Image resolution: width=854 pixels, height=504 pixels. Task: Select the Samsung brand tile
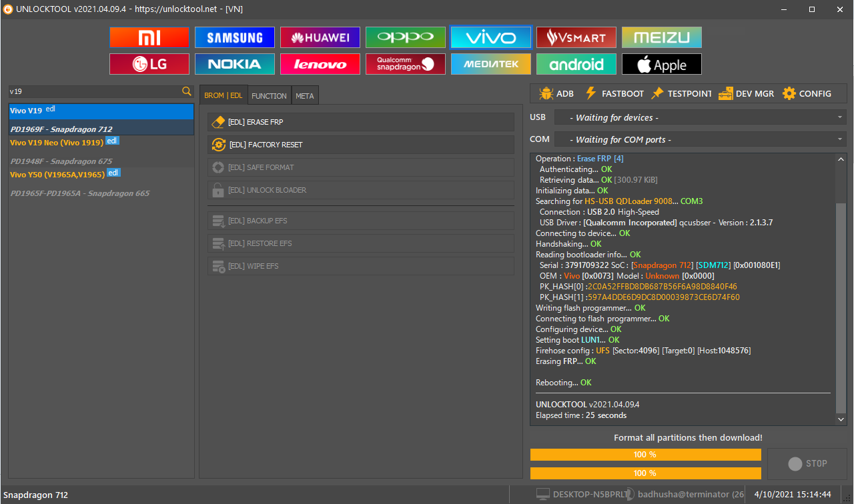[x=235, y=37]
